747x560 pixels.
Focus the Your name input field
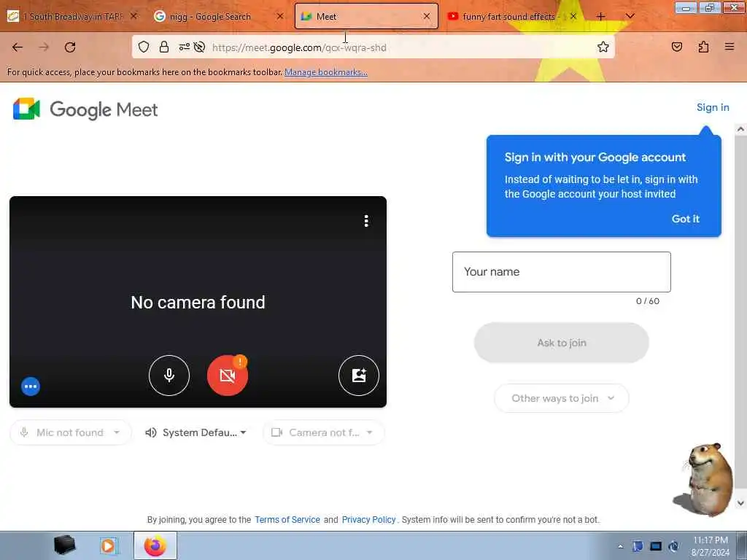(x=562, y=272)
